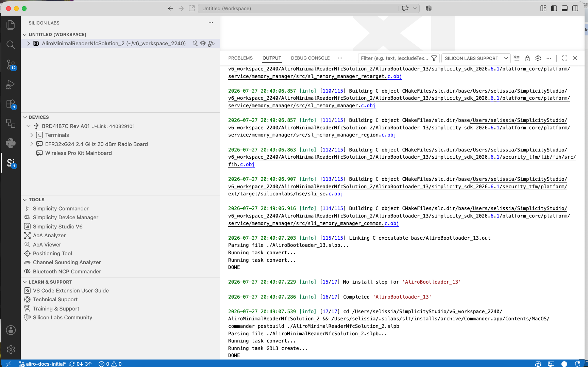
Task: Open the Silicon Labs Support output channel dropdown
Action: 476,58
